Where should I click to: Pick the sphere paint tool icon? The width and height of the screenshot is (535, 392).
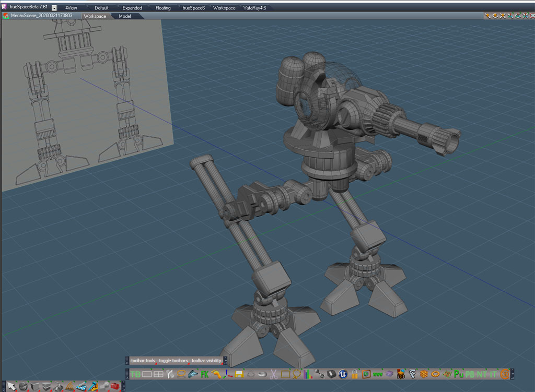[x=23, y=386]
